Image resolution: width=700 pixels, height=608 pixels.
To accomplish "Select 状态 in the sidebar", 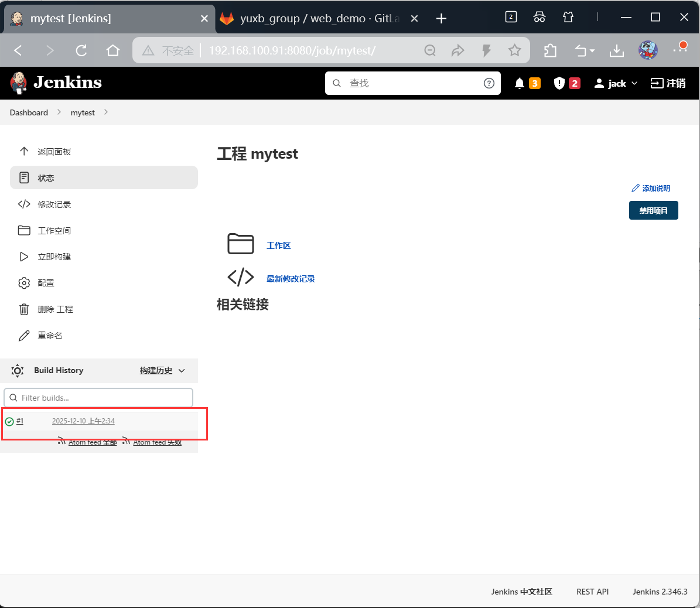I will tap(104, 177).
